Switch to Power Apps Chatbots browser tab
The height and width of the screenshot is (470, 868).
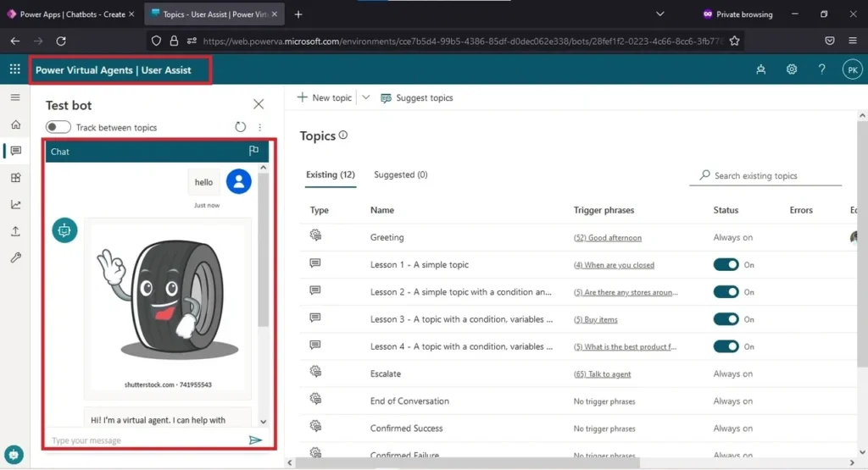pyautogui.click(x=71, y=14)
